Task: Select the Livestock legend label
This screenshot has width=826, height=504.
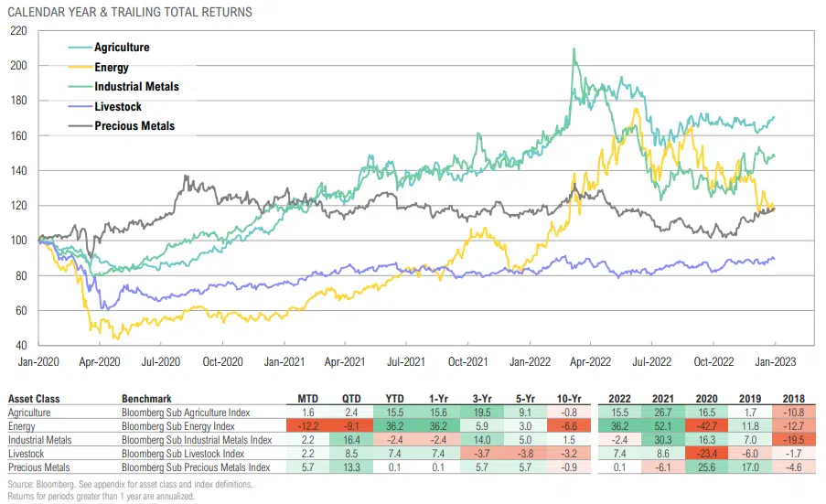Action: pyautogui.click(x=118, y=107)
